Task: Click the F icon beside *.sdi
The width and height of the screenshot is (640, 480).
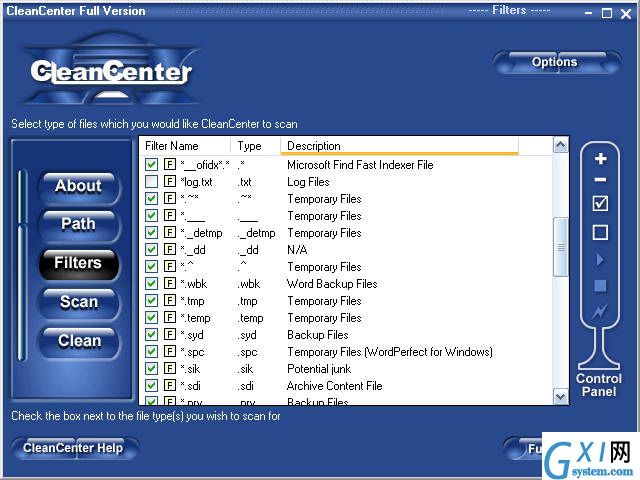Action: coord(169,385)
